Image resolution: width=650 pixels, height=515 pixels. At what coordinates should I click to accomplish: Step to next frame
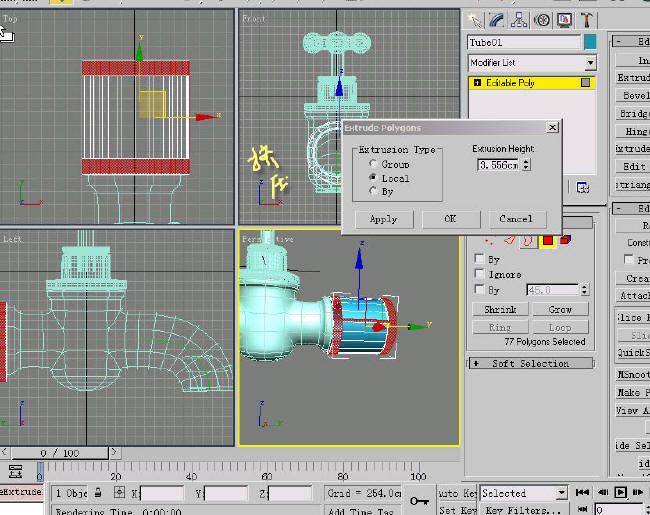[638, 492]
